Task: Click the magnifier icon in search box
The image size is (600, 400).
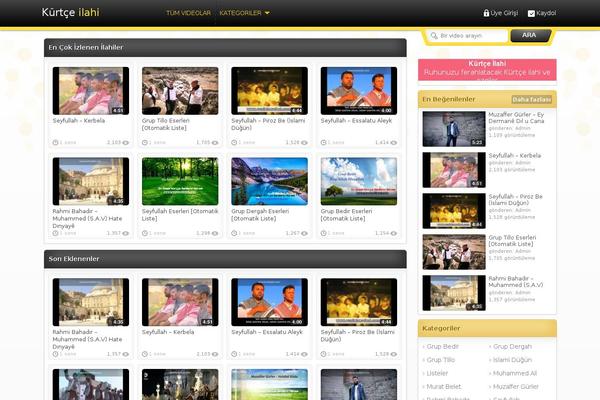Action: pyautogui.click(x=434, y=36)
